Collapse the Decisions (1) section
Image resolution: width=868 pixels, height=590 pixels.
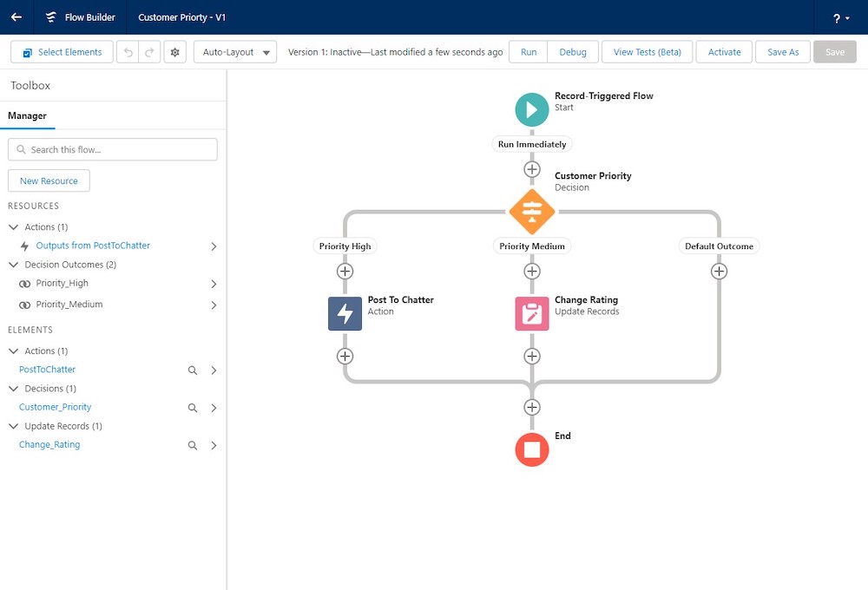tap(14, 389)
